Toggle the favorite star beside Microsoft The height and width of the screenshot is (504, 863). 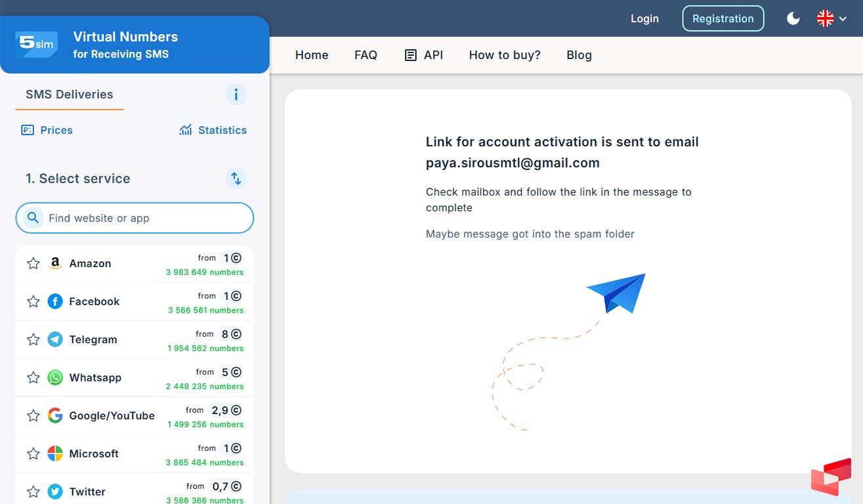click(x=33, y=454)
